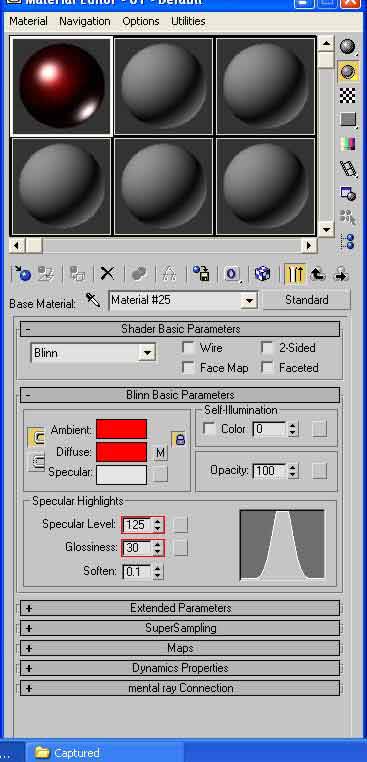Image resolution: width=367 pixels, height=762 pixels.
Task: Toggle the Ambient-Diffuse color lock button
Action: pyautogui.click(x=36, y=438)
